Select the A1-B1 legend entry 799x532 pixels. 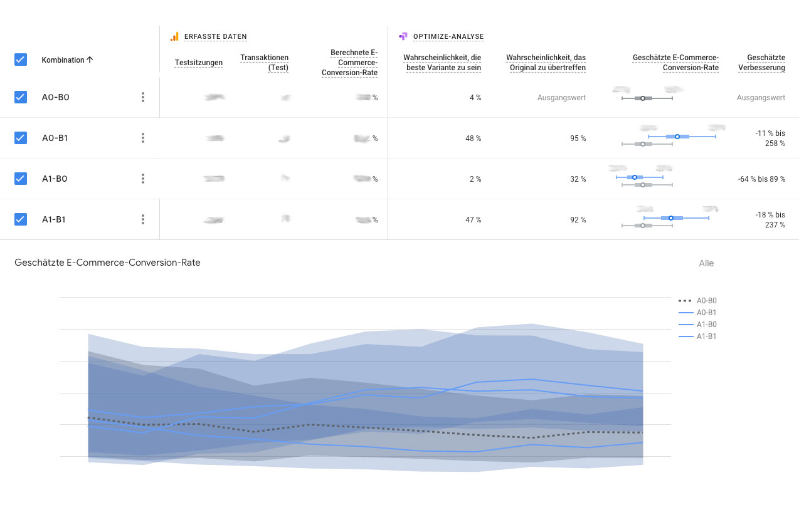(x=698, y=336)
